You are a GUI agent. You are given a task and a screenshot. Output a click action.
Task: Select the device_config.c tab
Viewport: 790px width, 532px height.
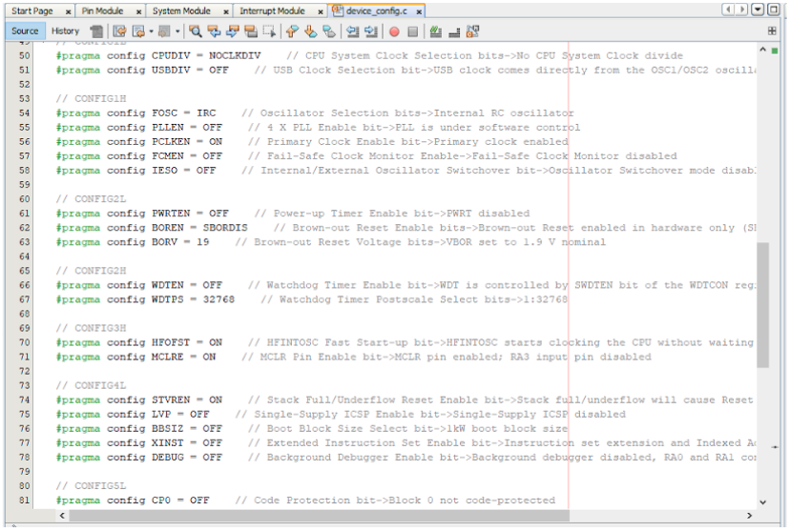coord(376,10)
